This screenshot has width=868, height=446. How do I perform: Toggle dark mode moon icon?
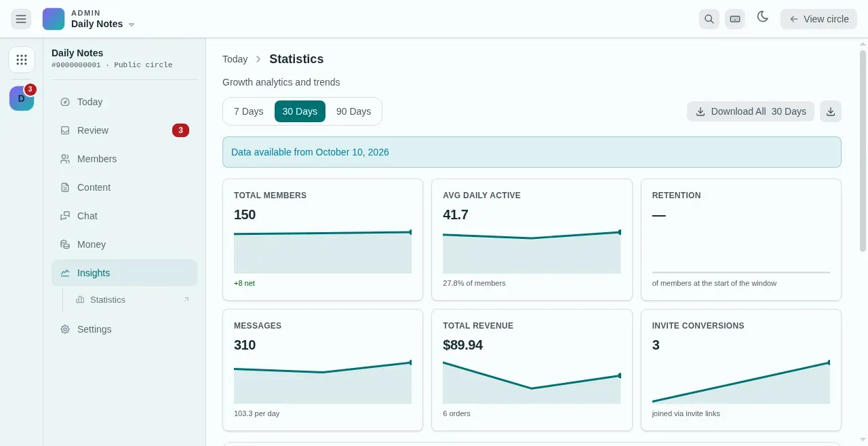tap(763, 17)
